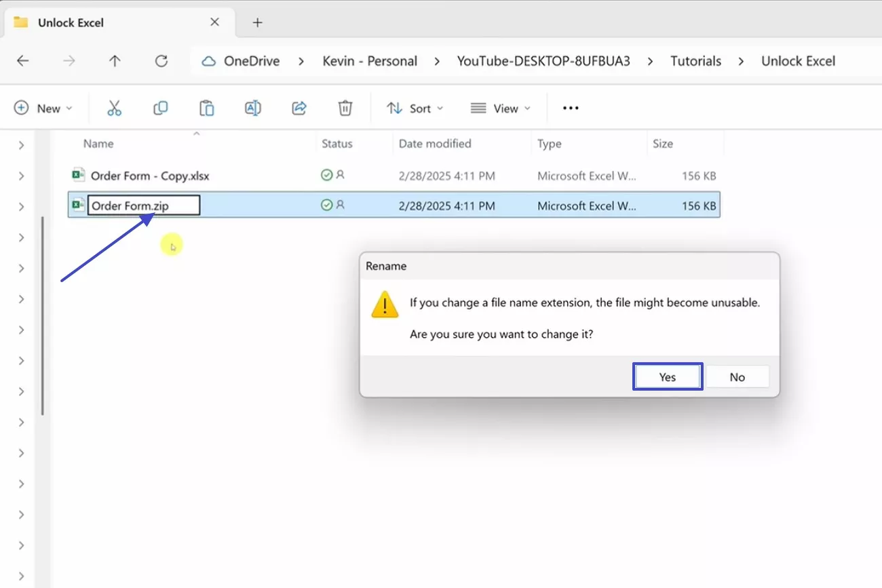Click the Paste icon
The height and width of the screenshot is (588, 882).
tap(206, 108)
